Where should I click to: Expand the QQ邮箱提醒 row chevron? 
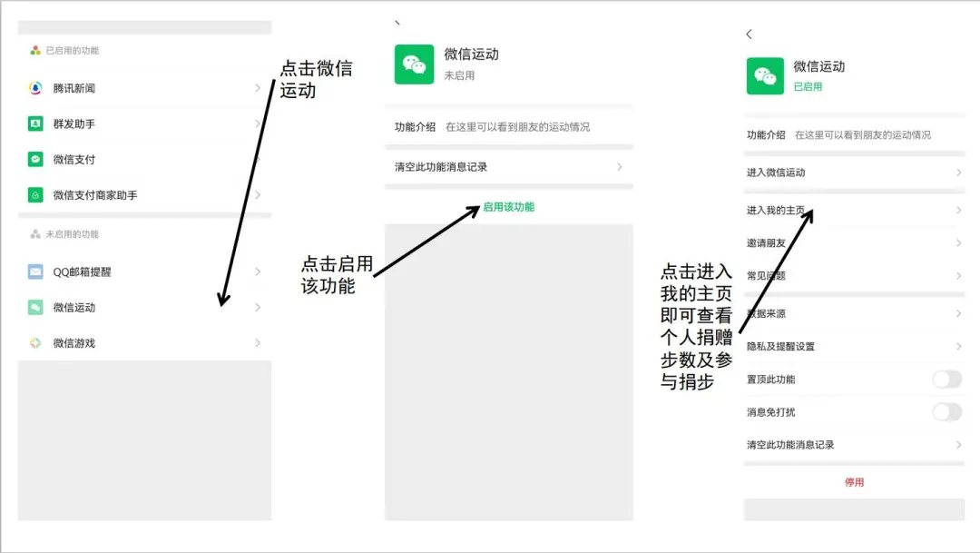coord(258,272)
